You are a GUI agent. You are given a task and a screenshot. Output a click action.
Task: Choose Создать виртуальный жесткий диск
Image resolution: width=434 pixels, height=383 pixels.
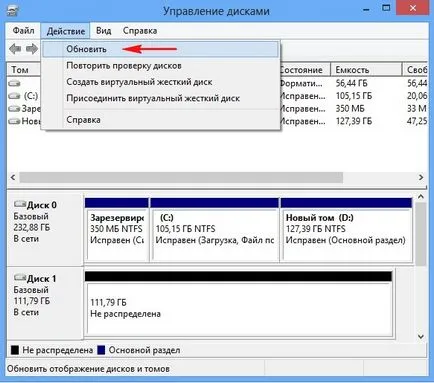[x=160, y=82]
